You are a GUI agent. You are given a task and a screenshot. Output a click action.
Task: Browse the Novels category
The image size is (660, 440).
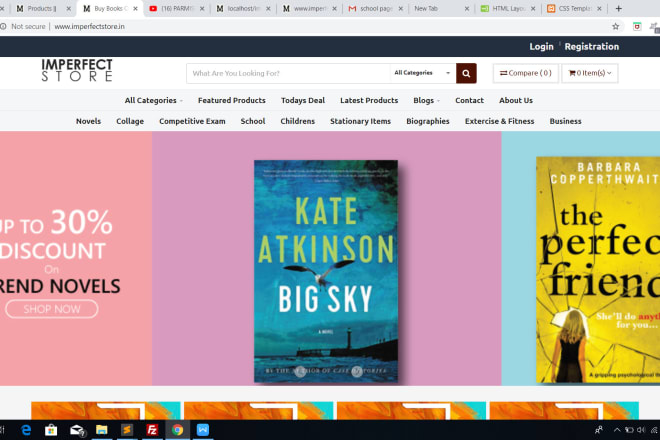pyautogui.click(x=88, y=121)
